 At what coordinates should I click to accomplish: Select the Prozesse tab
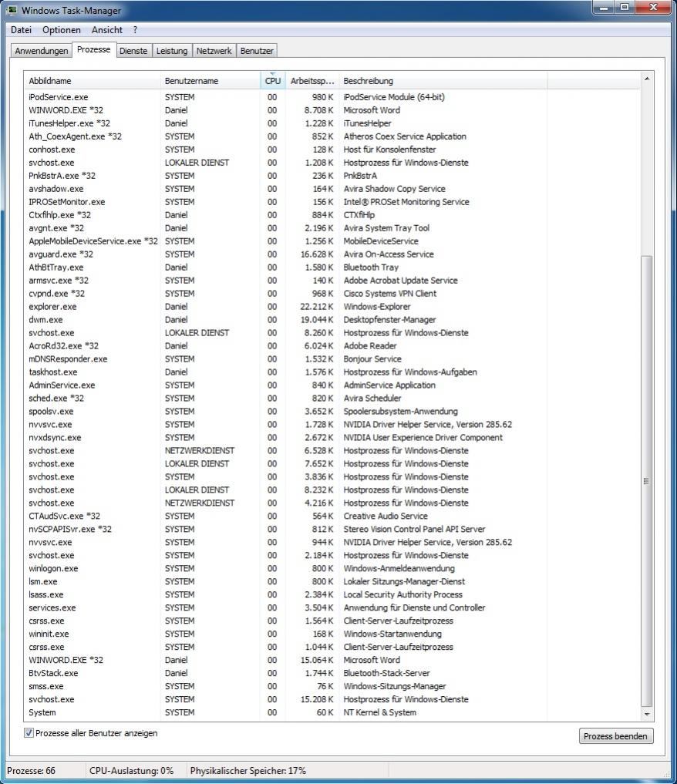click(94, 49)
